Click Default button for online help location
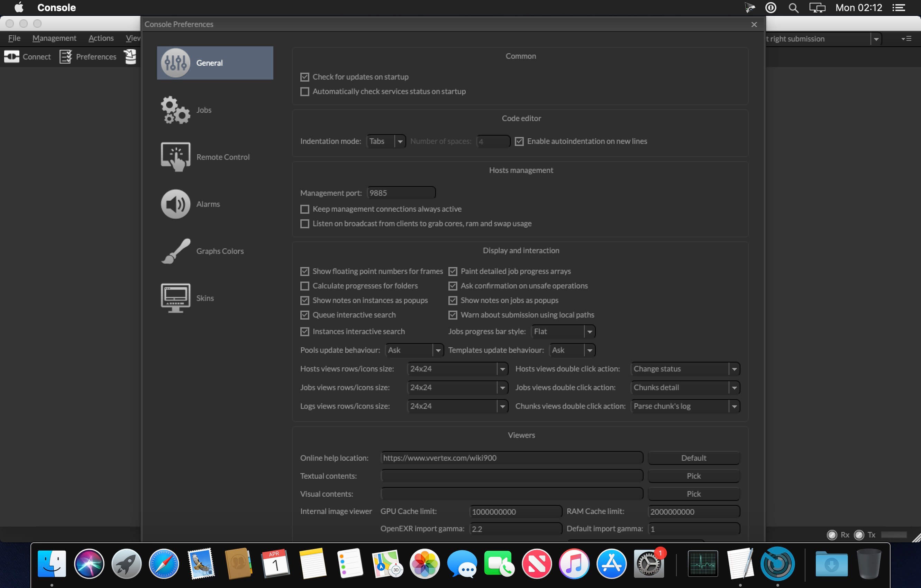This screenshot has width=921, height=588. coord(693,458)
